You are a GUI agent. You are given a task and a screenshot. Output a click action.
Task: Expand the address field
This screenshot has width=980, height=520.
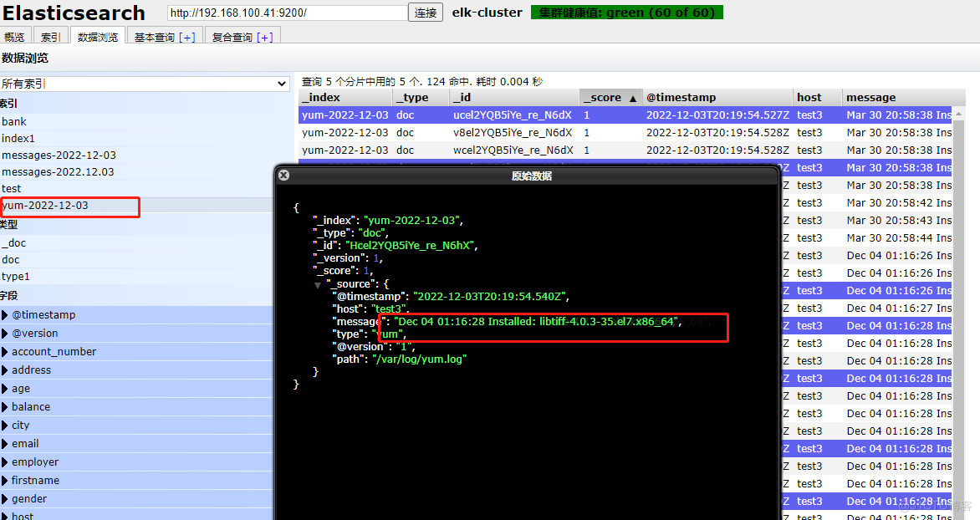[5, 370]
